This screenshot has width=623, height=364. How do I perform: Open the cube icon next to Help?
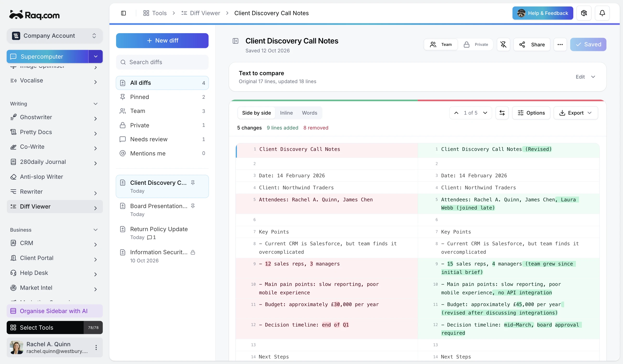coord(584,13)
